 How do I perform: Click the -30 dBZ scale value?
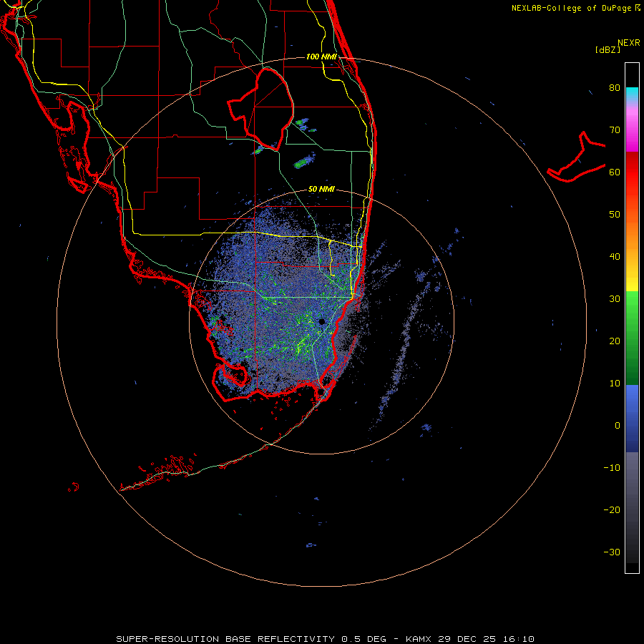tap(612, 552)
